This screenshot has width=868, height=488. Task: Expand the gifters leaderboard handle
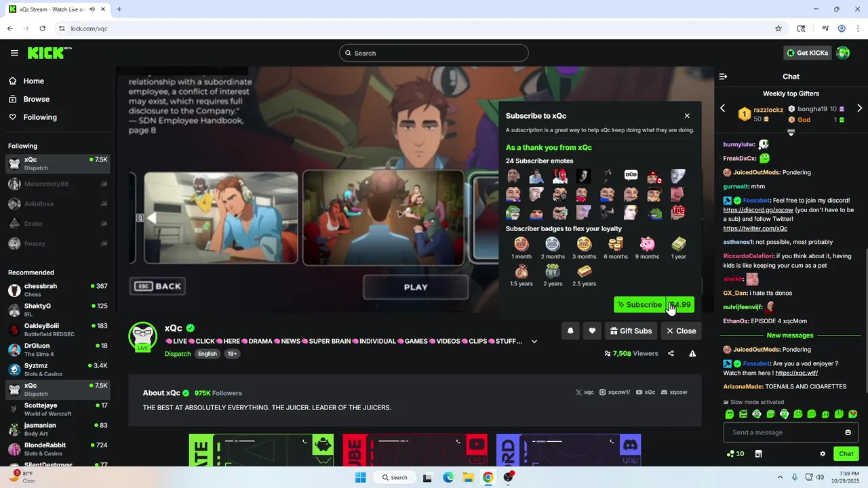791,133
